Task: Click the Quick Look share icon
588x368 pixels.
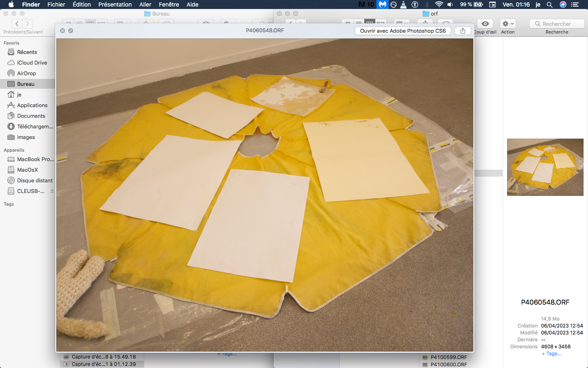Action: tap(463, 31)
